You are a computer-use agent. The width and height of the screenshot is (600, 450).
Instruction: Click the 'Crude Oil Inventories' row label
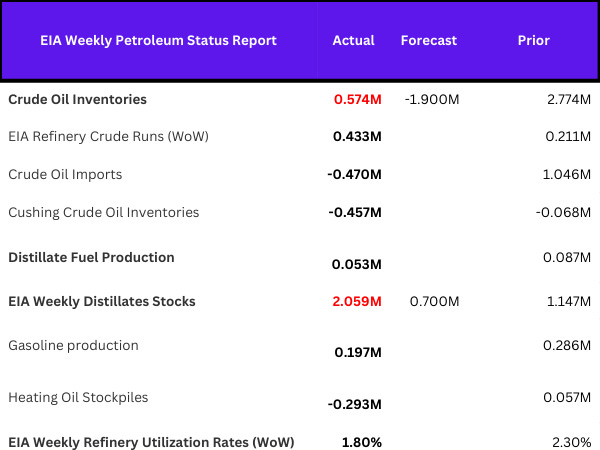tap(78, 99)
